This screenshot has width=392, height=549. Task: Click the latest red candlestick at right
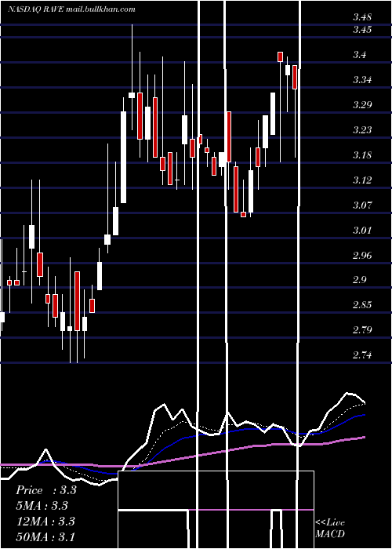tap(295, 77)
